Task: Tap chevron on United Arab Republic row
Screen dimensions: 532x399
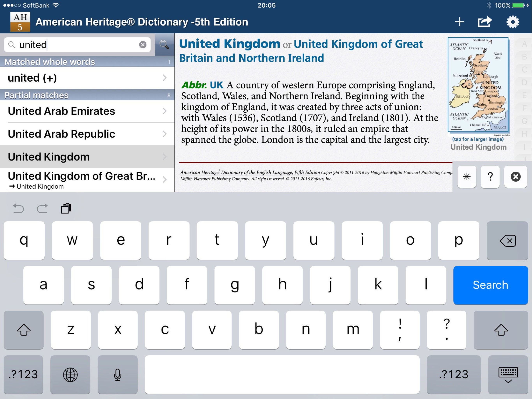Action: pos(165,134)
